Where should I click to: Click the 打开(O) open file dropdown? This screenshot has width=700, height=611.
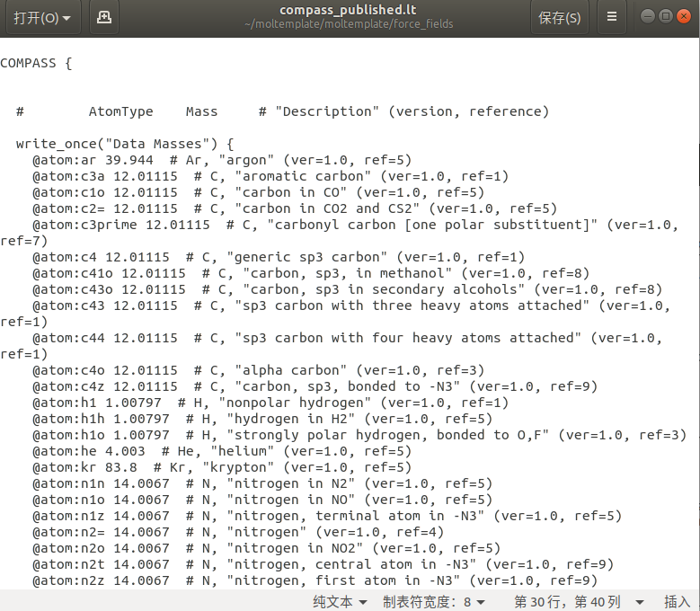(x=42, y=17)
